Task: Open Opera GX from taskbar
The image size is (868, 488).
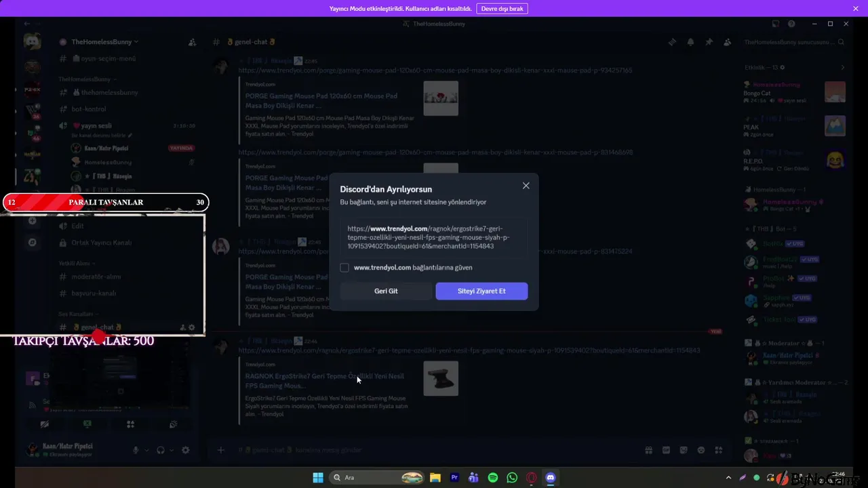Action: click(532, 477)
